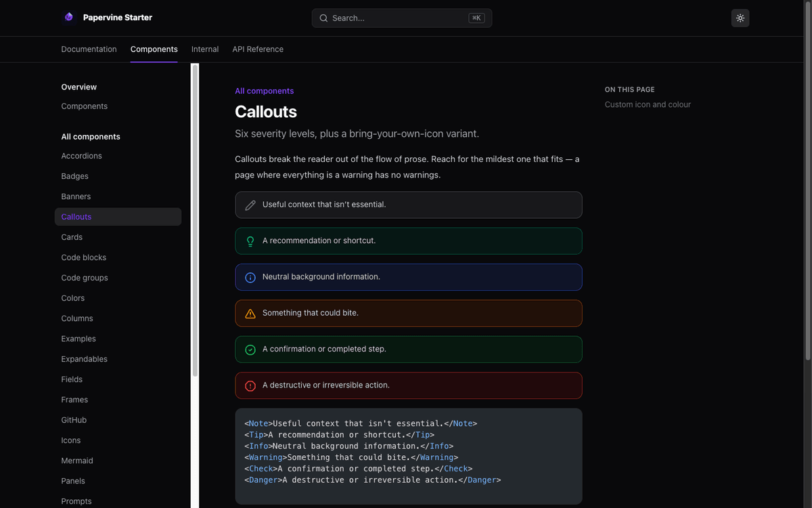The height and width of the screenshot is (508, 812).
Task: Click the info circle icon in Info callout
Action: pyautogui.click(x=250, y=277)
